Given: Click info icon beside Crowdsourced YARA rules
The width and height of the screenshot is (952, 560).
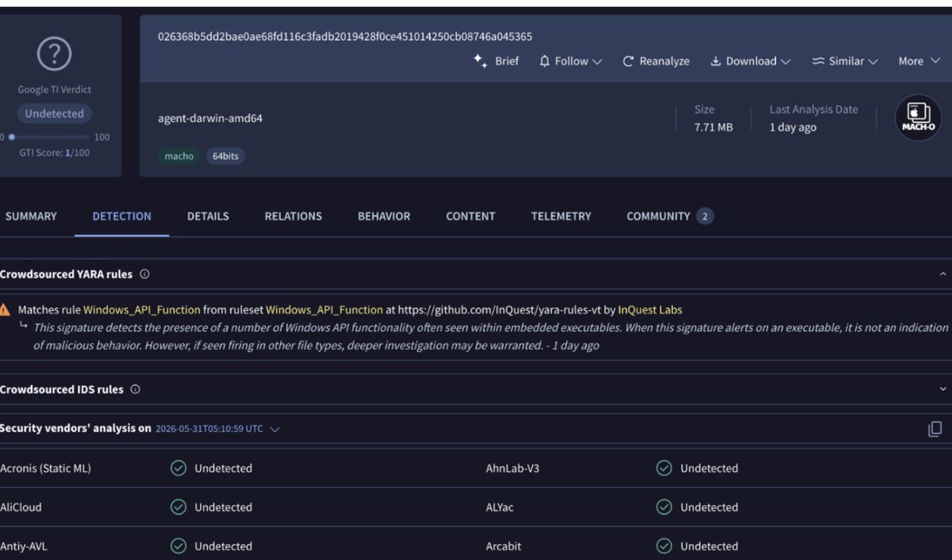Looking at the screenshot, I should (144, 274).
